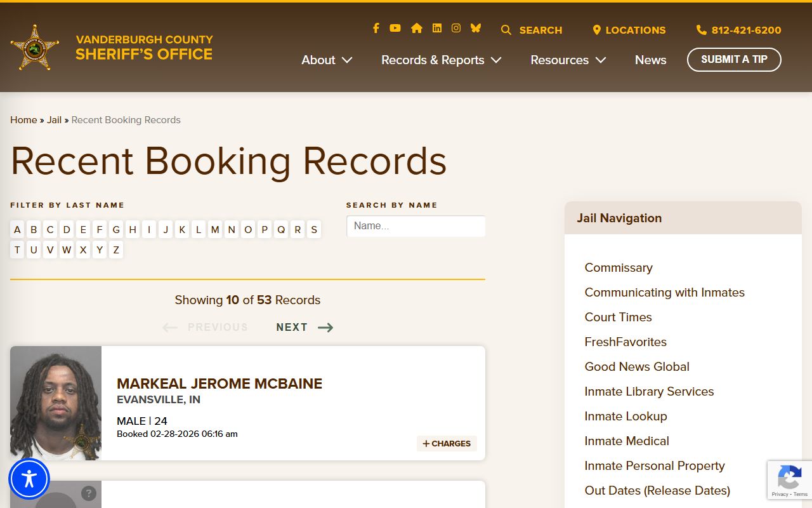Viewport: 812px width, 508px height.
Task: Go to NEXT page of records
Action: (x=304, y=328)
